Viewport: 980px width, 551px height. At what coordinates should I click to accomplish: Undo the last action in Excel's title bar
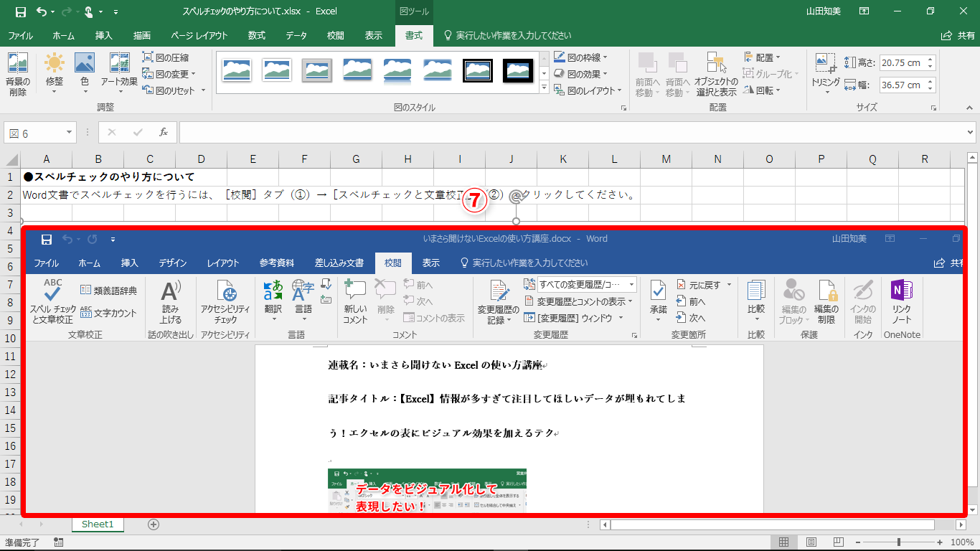click(x=42, y=11)
